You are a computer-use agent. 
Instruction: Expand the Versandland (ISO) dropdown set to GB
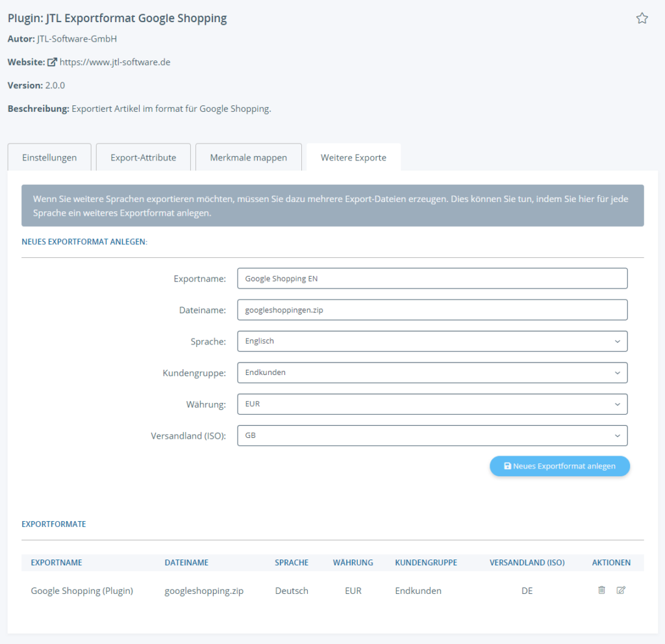(x=433, y=435)
